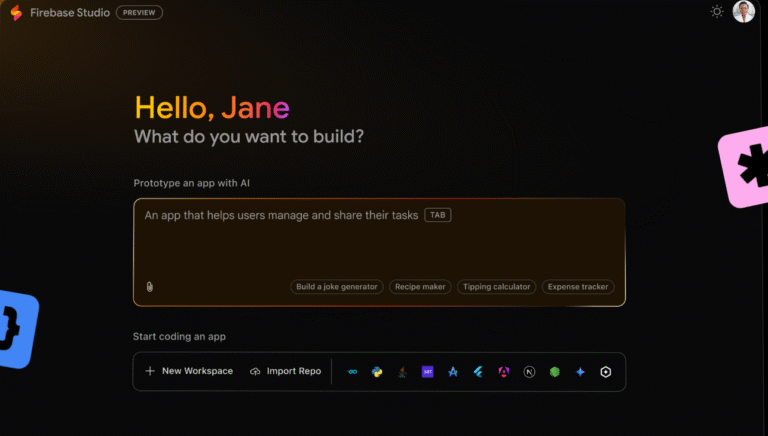Viewport: 768px width, 436px height.
Task: Select the Tipping calculator suggestion
Action: (496, 287)
